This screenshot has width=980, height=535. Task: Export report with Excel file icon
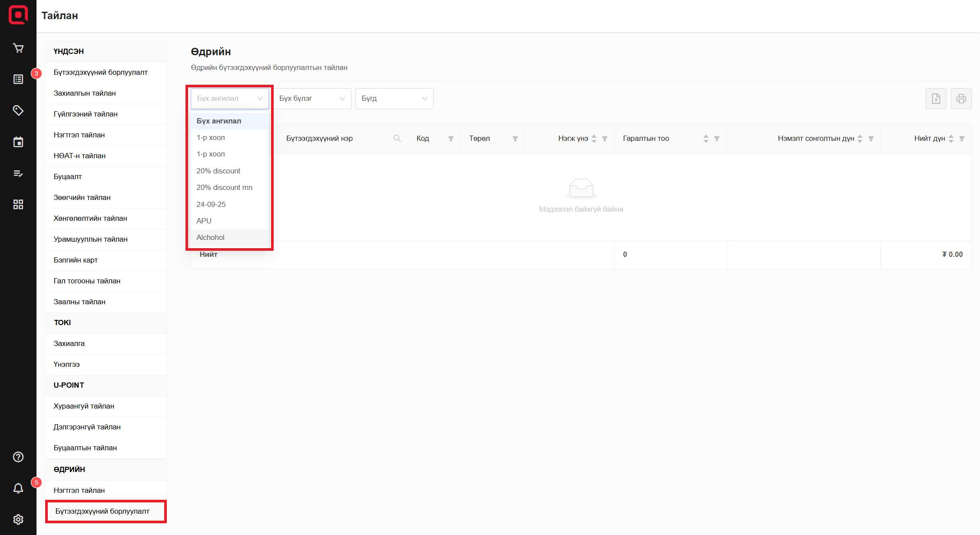point(936,99)
